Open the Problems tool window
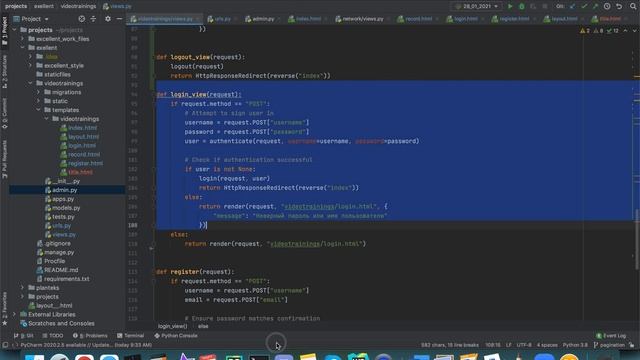 (x=90, y=336)
